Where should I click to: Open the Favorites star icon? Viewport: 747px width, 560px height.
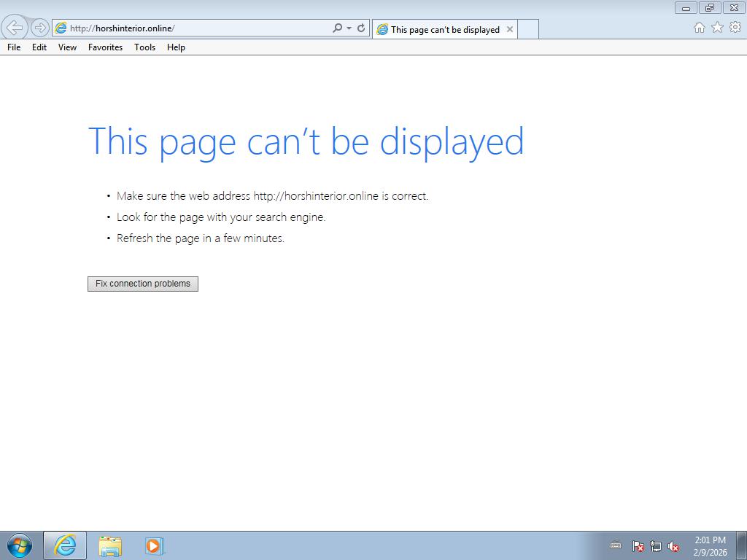(x=717, y=28)
